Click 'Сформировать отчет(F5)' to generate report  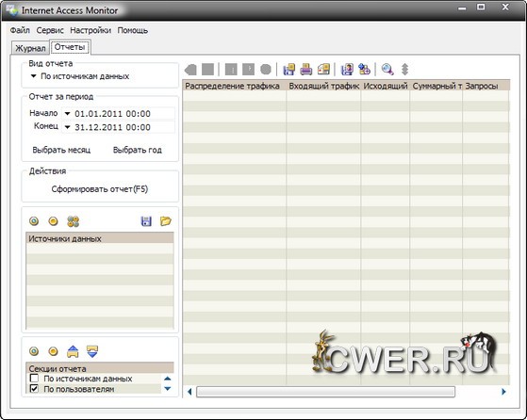click(100, 189)
